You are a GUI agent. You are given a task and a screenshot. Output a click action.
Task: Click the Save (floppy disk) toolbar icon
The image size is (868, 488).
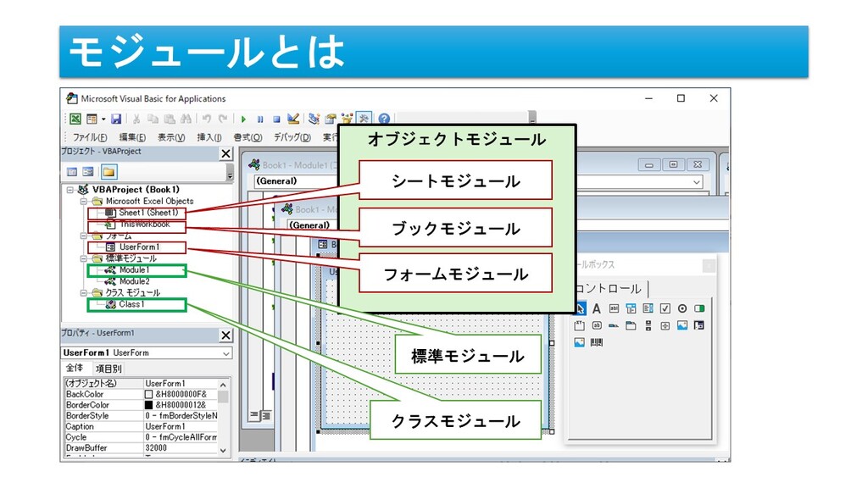point(115,119)
